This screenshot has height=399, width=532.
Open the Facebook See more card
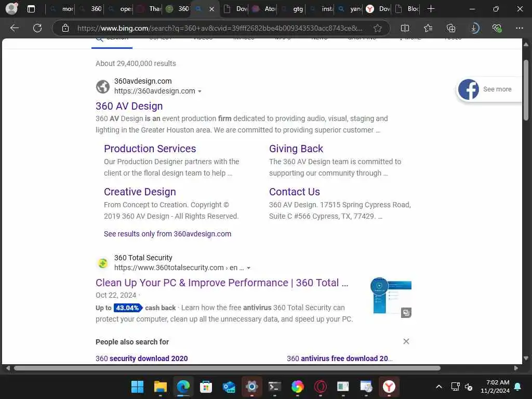[488, 89]
